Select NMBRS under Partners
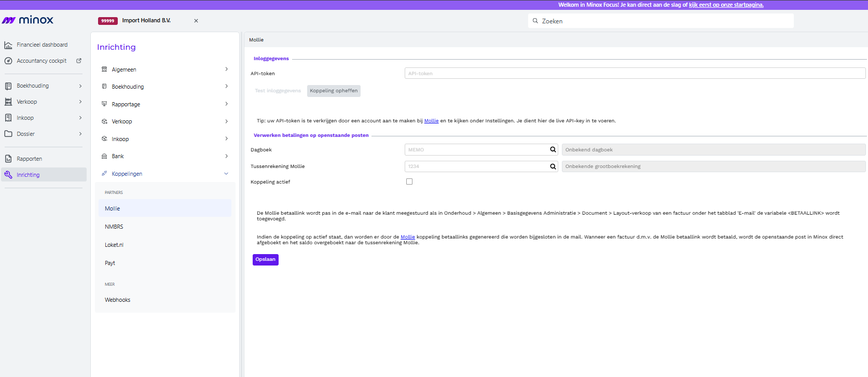Viewport: 868px width, 377px height. click(165, 227)
